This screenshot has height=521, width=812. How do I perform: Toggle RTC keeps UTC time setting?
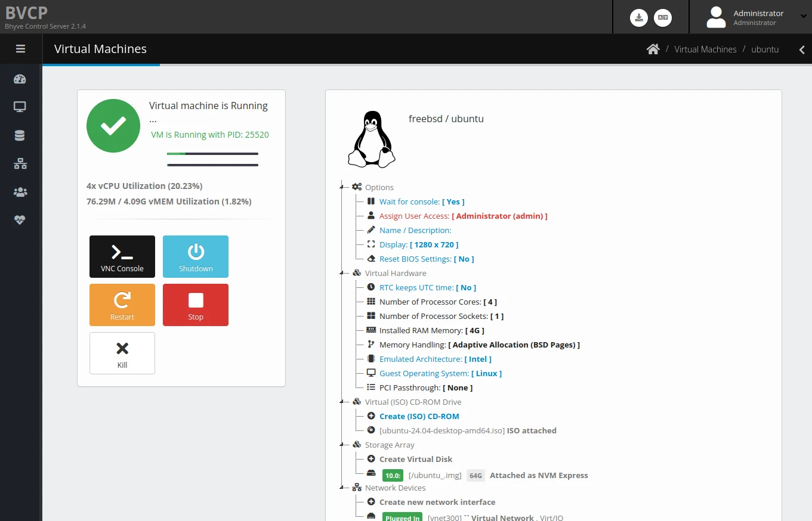(427, 288)
